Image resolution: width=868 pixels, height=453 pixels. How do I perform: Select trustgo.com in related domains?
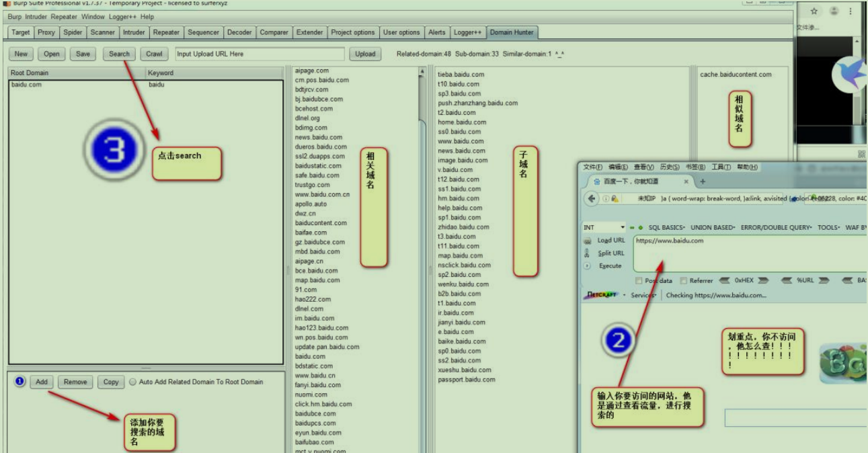(x=312, y=185)
